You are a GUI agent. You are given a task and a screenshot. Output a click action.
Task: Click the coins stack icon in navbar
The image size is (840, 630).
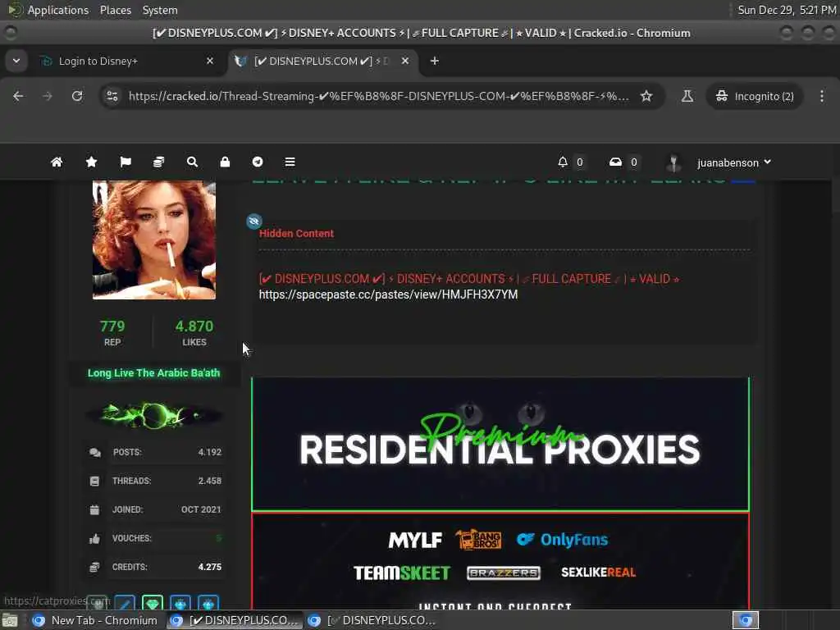point(158,162)
